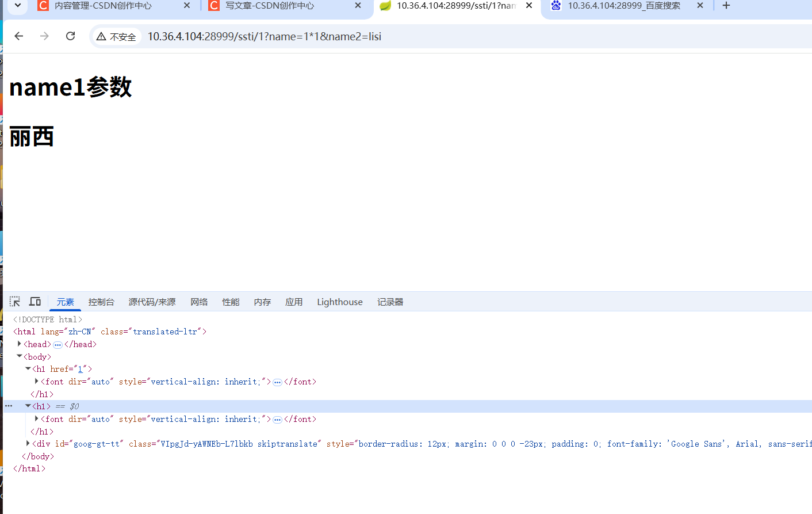
Task: Open the tab search chevron button
Action: point(18,5)
